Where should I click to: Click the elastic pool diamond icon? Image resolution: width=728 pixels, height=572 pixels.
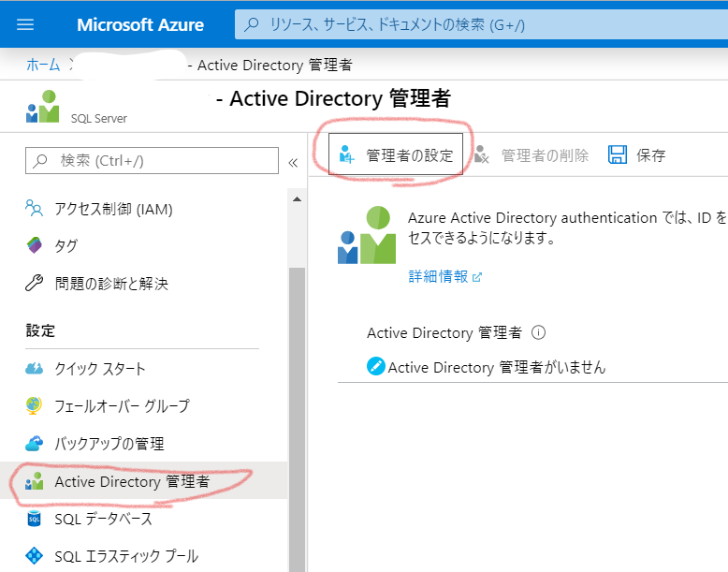(x=34, y=556)
